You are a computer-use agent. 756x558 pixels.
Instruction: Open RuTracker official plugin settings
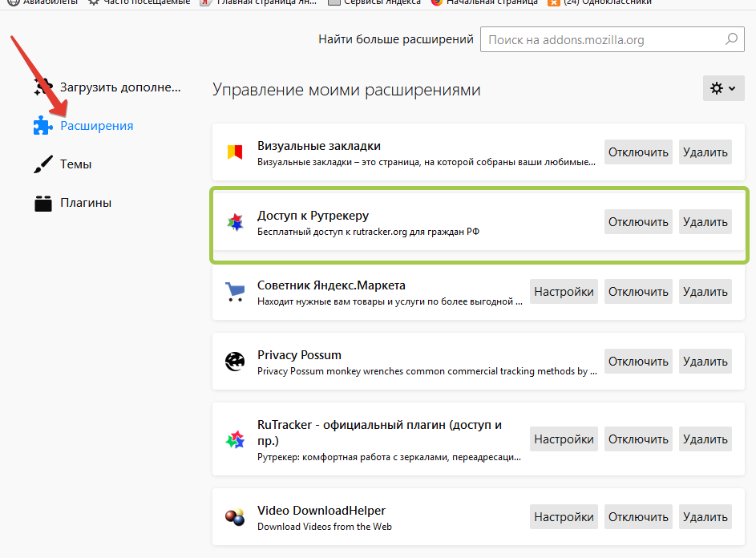(564, 439)
